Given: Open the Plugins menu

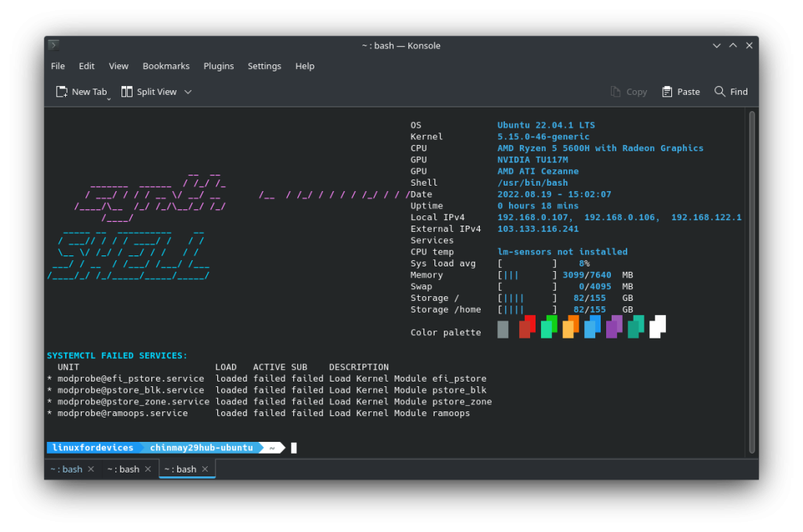Looking at the screenshot, I should [x=219, y=66].
